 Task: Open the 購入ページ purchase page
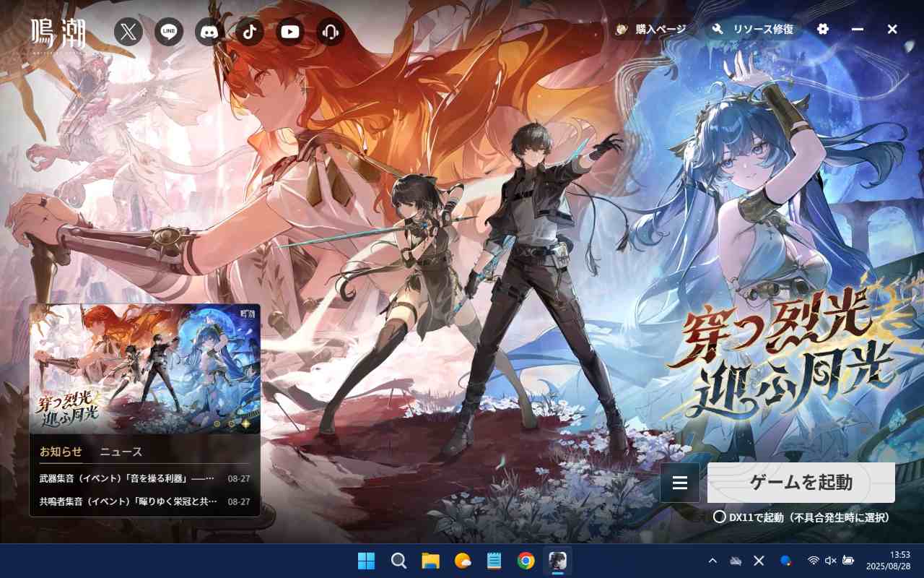click(x=651, y=29)
